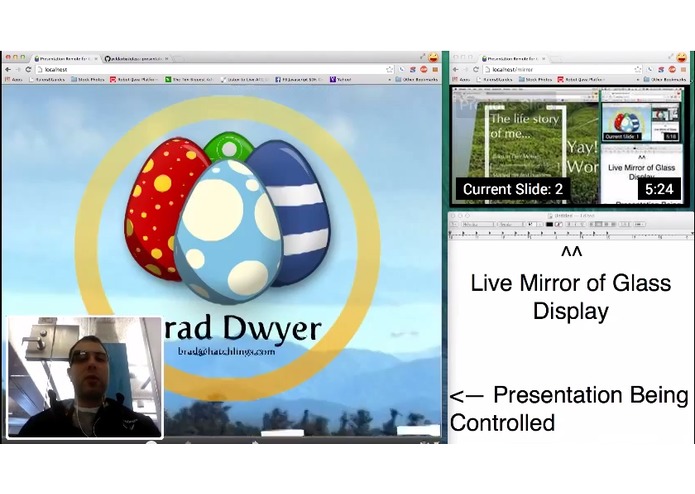The width and height of the screenshot is (695, 494).
Task: Click the eggs logo on the presentation slide
Action: point(227,219)
